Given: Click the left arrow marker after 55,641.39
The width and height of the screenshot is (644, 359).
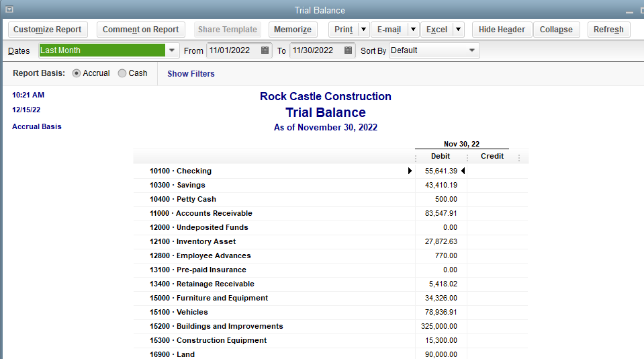Looking at the screenshot, I should (463, 171).
